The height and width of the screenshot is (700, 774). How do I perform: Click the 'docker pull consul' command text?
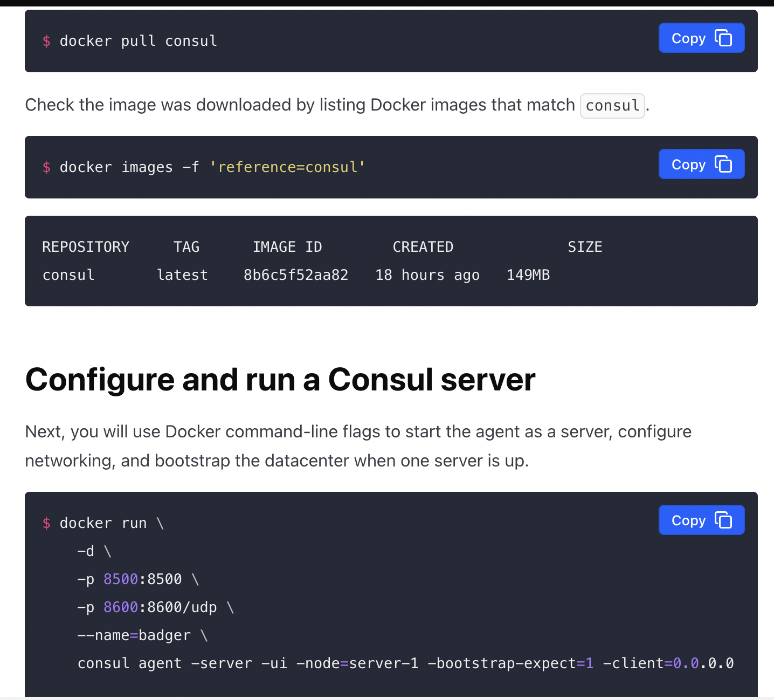point(138,41)
